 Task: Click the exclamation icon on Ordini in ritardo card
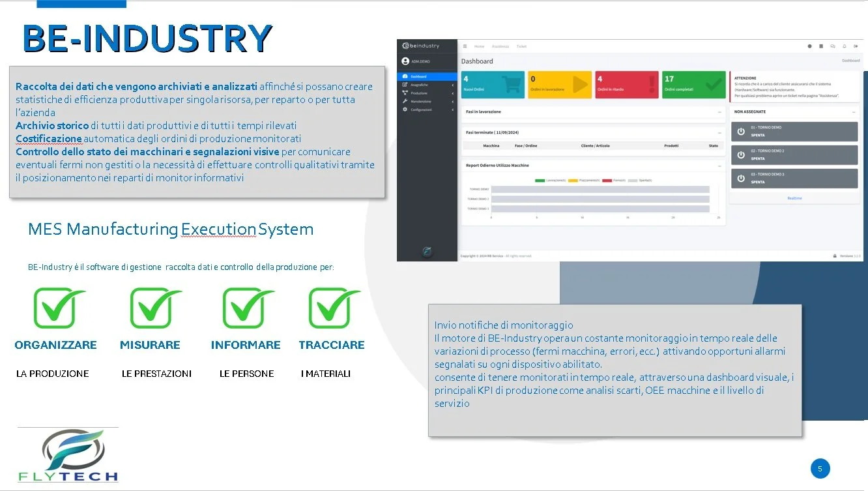tap(652, 85)
